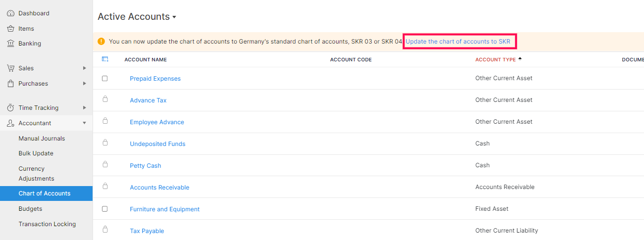
Task: Open the Petty Cash account link
Action: pos(146,166)
